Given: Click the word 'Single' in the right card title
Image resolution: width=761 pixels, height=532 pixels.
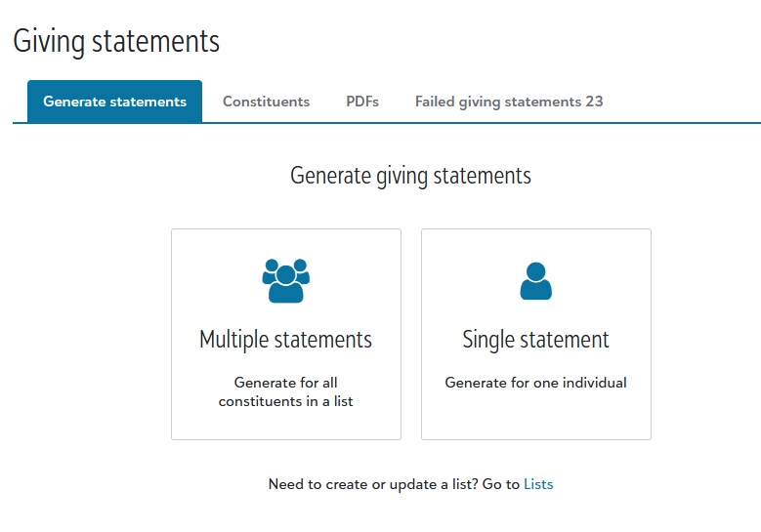Looking at the screenshot, I should (487, 340).
